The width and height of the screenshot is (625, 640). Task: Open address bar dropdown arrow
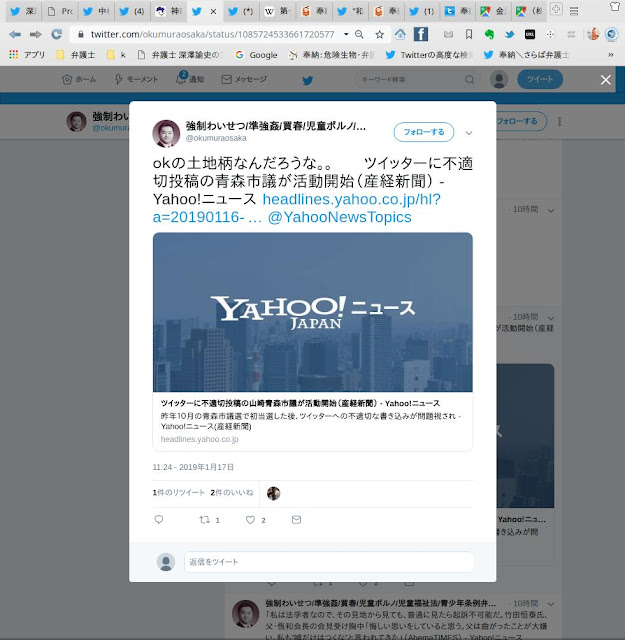pyautogui.click(x=346, y=34)
